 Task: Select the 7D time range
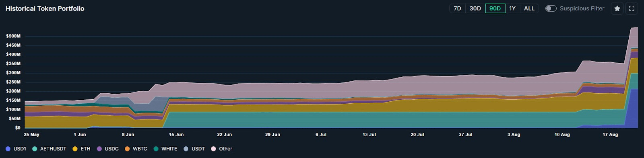pos(457,8)
